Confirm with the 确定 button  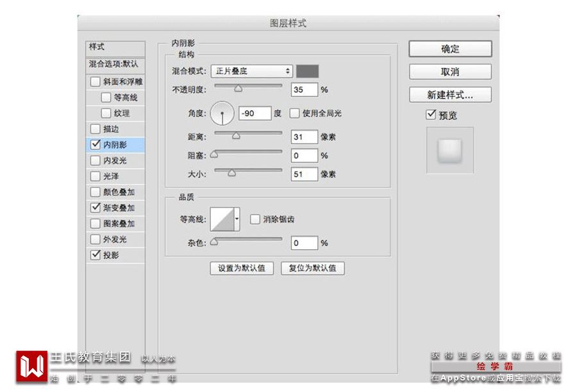point(450,49)
